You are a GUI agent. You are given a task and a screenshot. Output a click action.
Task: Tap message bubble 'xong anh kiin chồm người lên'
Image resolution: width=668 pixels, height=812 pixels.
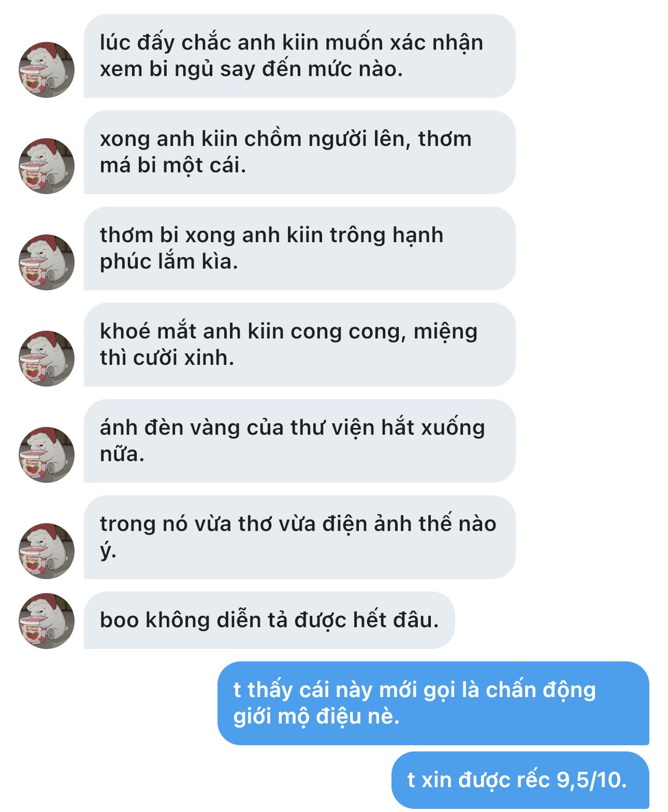pyautogui.click(x=300, y=152)
